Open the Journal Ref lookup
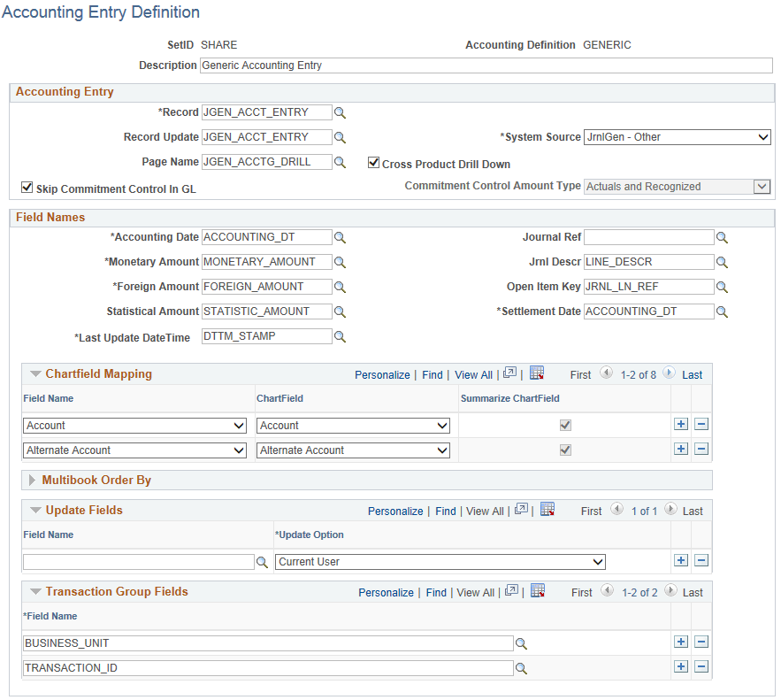Image resolution: width=781 pixels, height=700 pixels. pos(722,237)
